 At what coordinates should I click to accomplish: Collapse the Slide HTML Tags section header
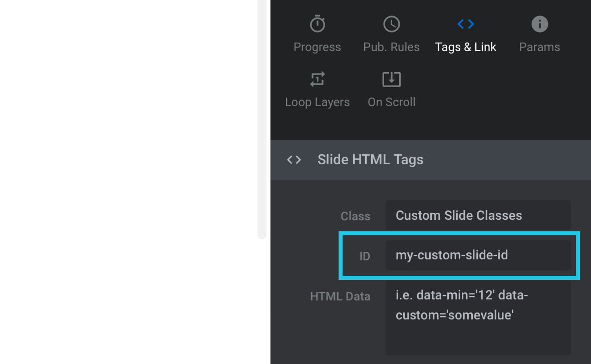(x=430, y=160)
